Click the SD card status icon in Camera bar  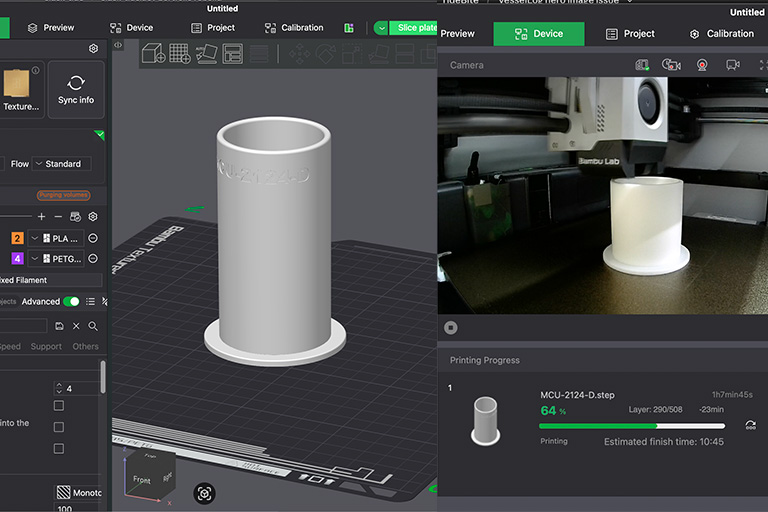[642, 65]
